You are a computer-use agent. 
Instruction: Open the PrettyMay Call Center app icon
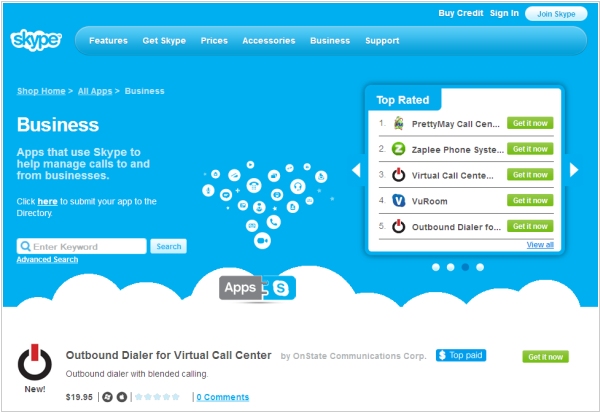click(399, 123)
